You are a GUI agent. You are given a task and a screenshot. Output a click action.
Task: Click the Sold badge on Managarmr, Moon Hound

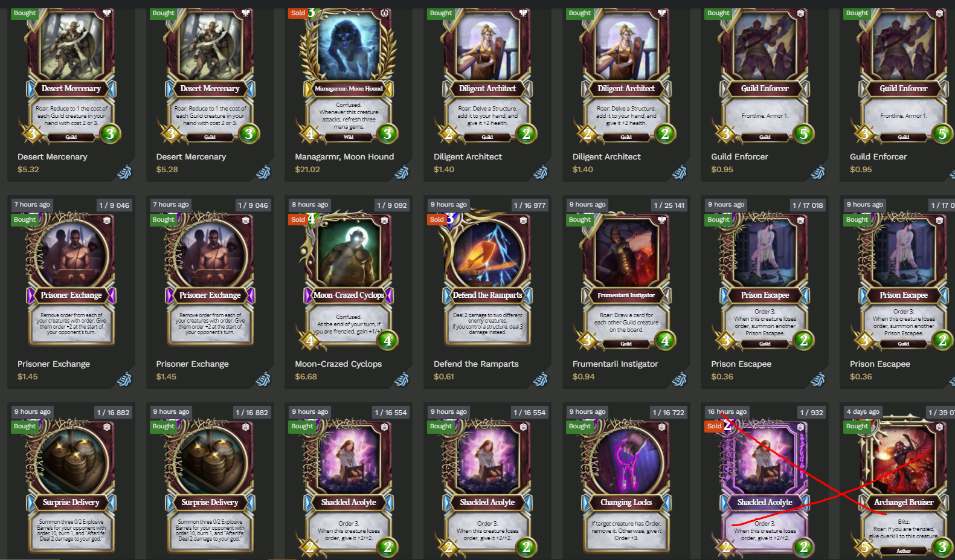tap(298, 13)
